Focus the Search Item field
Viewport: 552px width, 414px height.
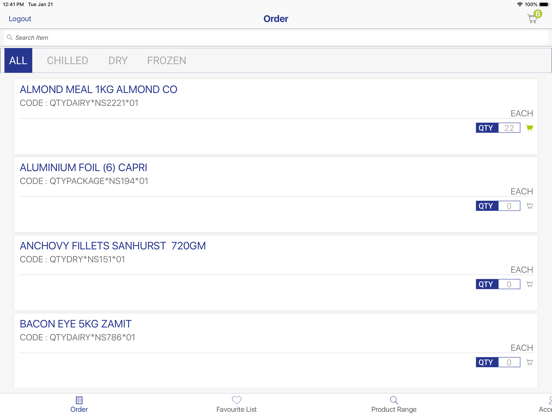(x=276, y=38)
